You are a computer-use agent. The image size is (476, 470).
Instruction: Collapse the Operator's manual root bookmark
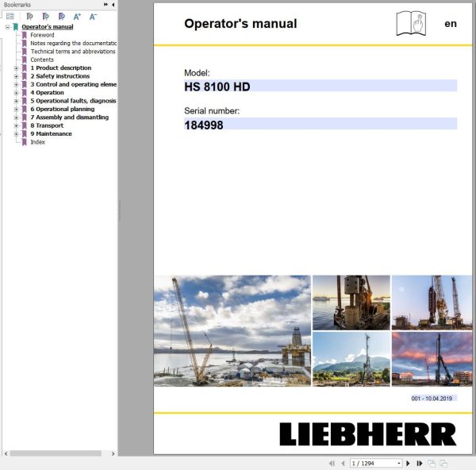pyautogui.click(x=8, y=27)
